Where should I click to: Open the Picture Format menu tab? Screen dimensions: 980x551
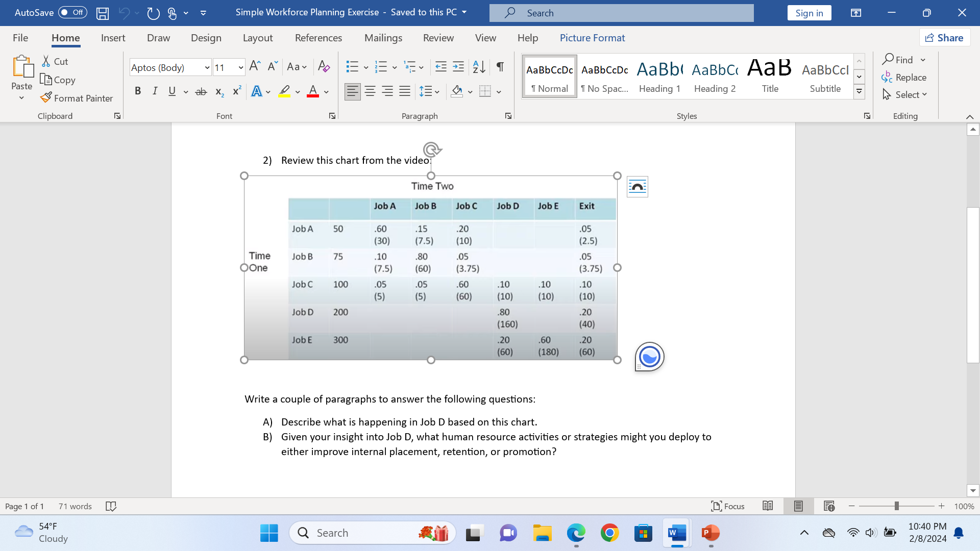592,37
